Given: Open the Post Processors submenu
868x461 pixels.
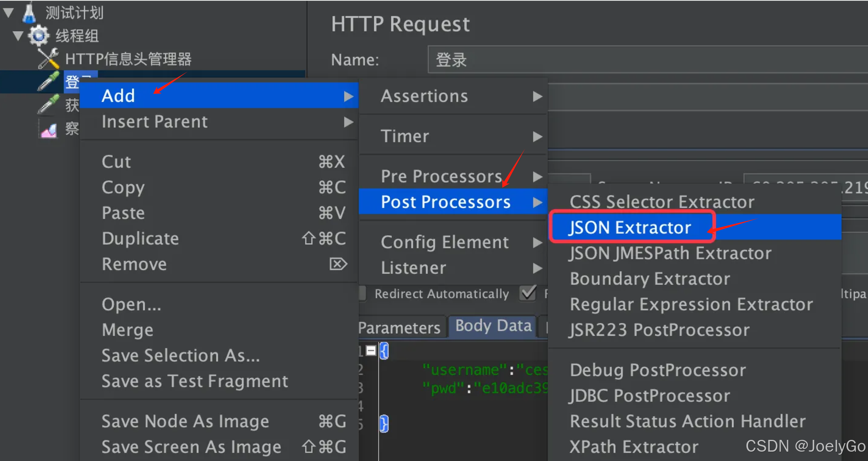Looking at the screenshot, I should coord(445,202).
